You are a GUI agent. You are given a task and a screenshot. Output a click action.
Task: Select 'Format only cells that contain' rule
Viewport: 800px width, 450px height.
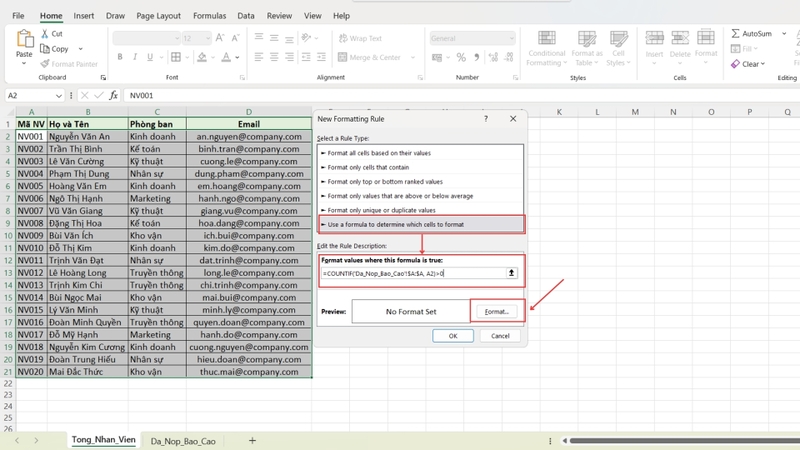(420, 167)
